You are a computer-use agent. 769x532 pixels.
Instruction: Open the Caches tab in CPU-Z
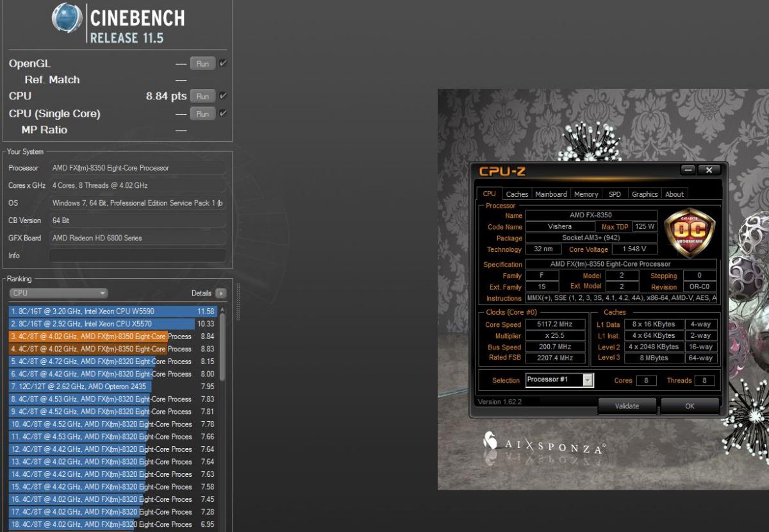517,194
